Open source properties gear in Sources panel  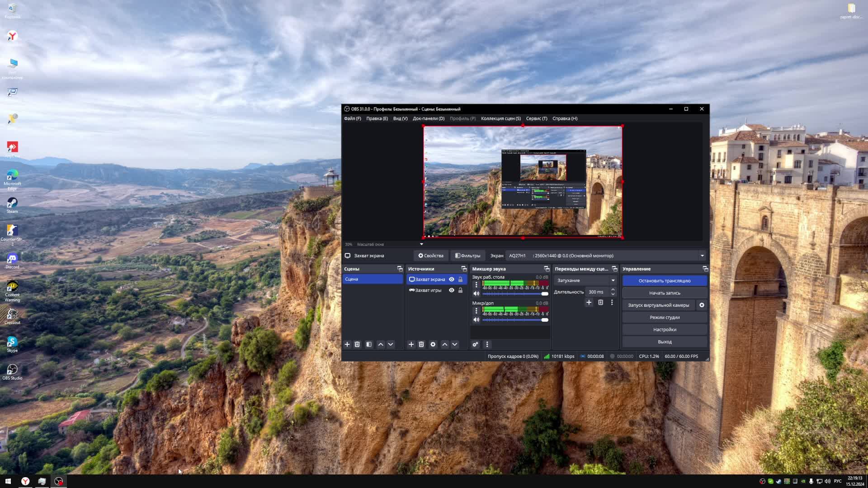click(x=433, y=344)
